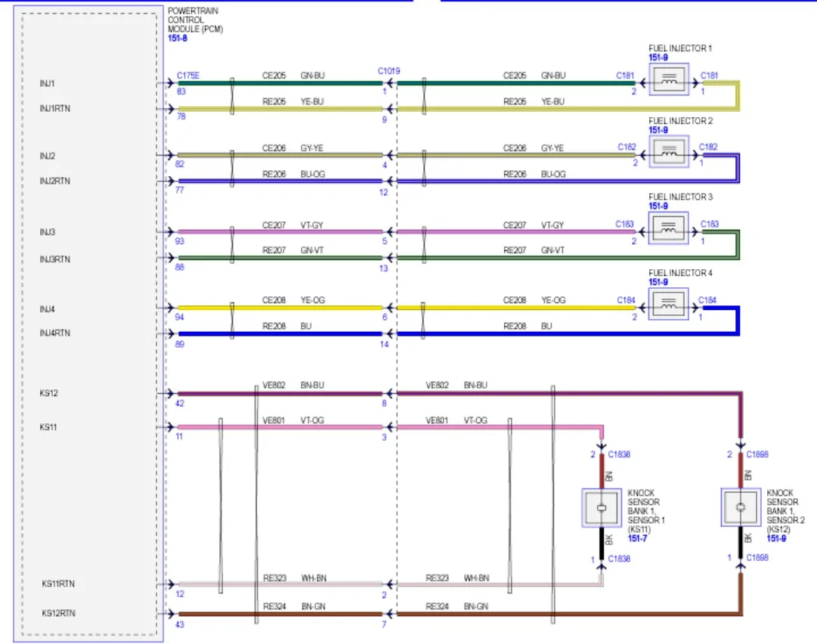Viewport: 817px width, 644px height.
Task: Click the C1838 label next to pin 1
Action: click(x=619, y=559)
